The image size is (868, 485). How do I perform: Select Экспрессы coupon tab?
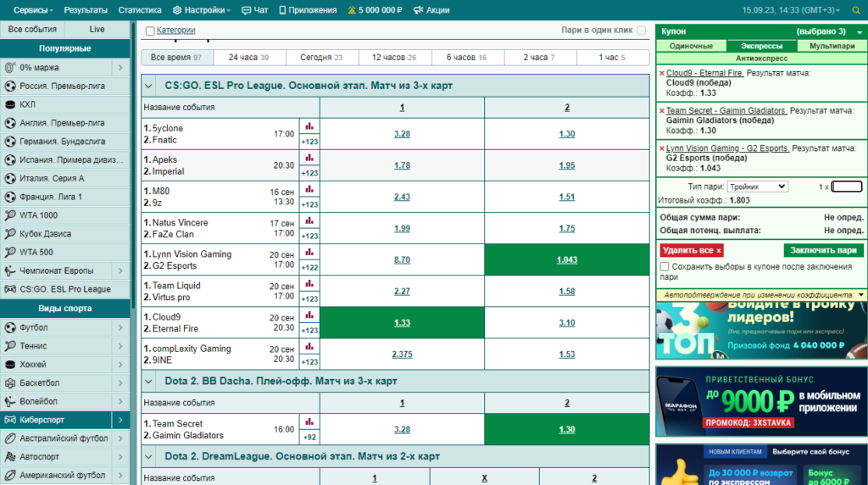761,46
